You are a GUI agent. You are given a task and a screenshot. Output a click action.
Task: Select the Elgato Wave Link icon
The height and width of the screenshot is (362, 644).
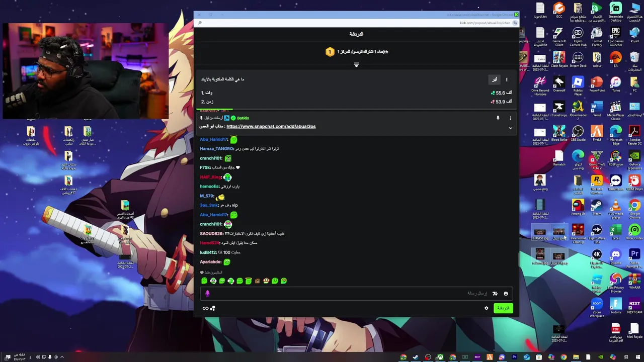pyautogui.click(x=597, y=233)
